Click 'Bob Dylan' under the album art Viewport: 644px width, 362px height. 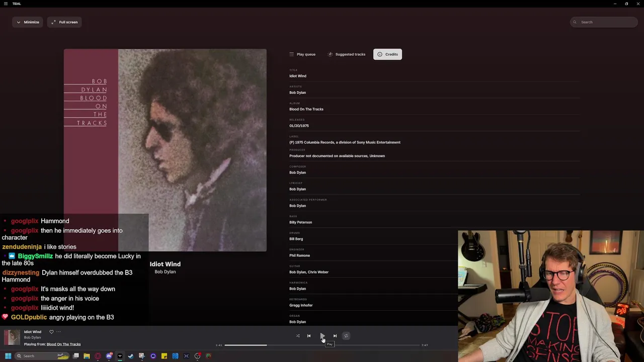pyautogui.click(x=165, y=272)
